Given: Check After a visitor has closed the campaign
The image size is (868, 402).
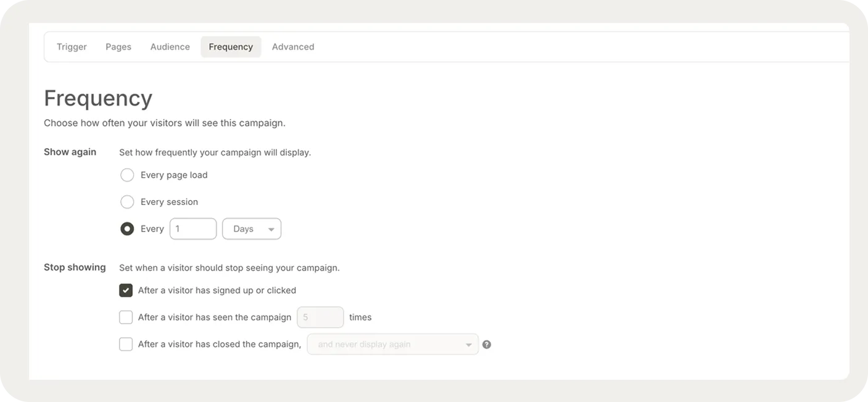Looking at the screenshot, I should click(x=126, y=345).
